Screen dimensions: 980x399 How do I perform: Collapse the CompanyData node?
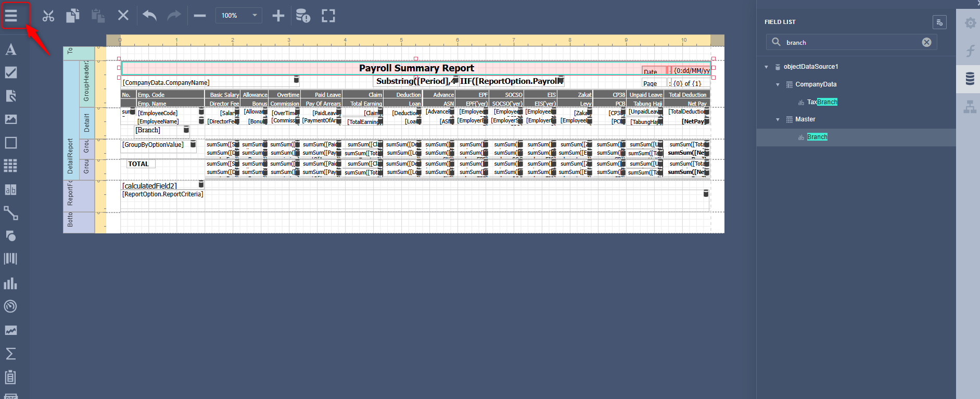tap(778, 84)
